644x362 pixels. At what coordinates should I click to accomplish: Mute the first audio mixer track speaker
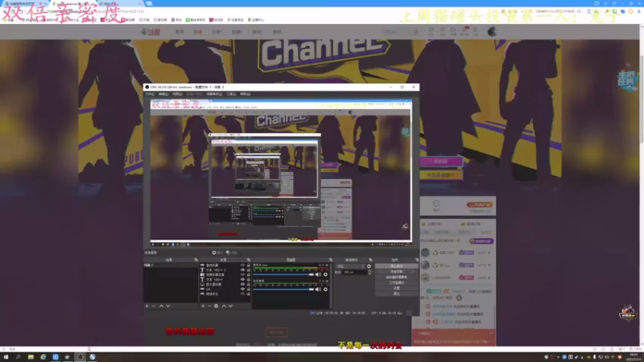coord(318,274)
